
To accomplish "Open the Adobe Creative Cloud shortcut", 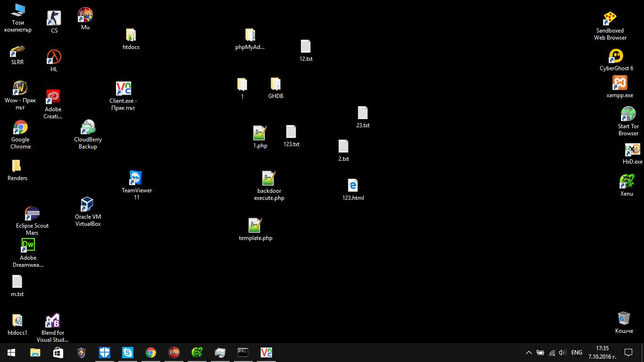I will (53, 104).
